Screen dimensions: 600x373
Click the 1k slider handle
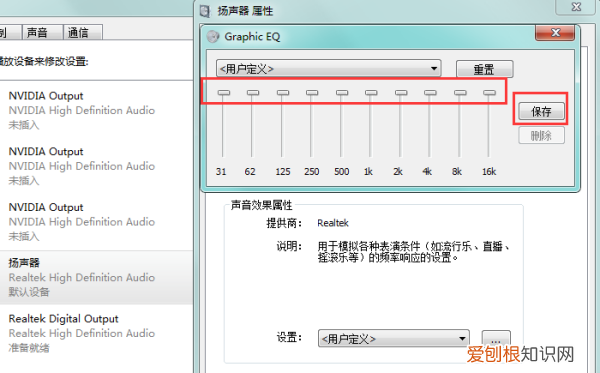coord(371,93)
